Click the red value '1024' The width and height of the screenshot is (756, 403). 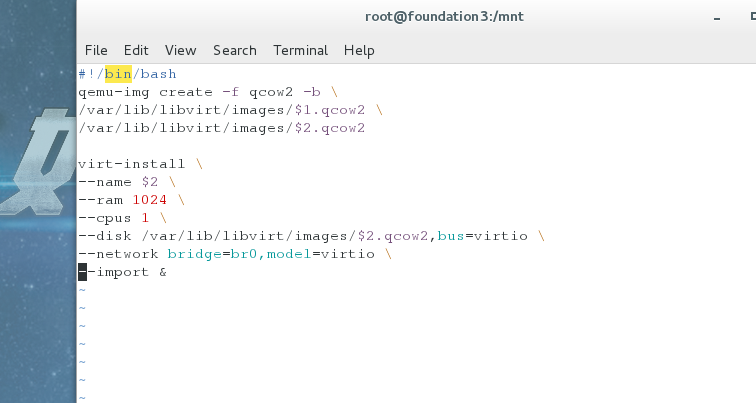150,200
